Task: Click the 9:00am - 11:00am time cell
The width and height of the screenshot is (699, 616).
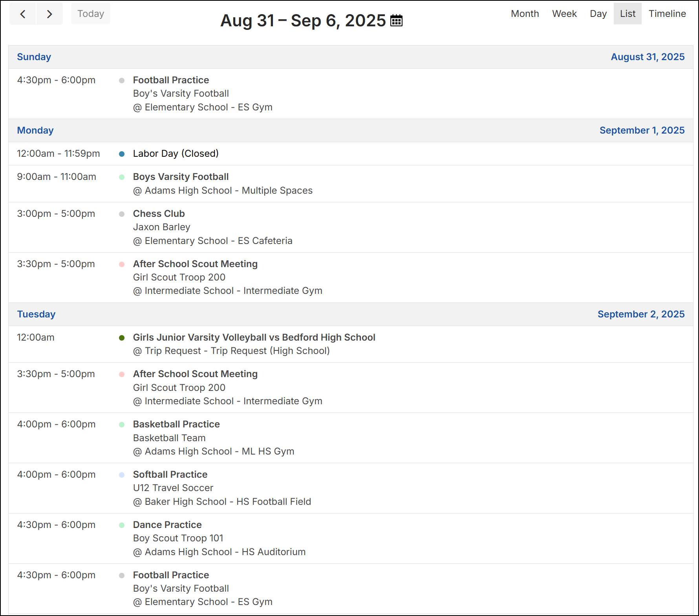Action: coord(57,177)
